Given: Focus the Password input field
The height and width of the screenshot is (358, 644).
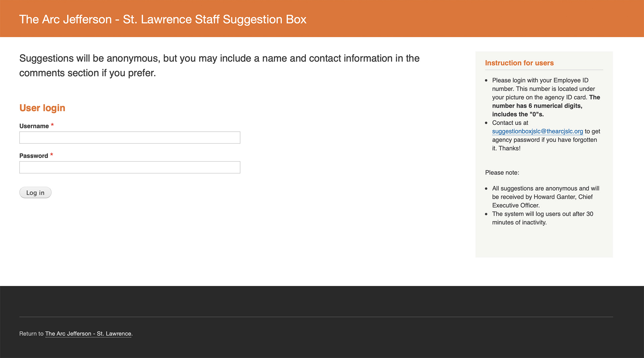Looking at the screenshot, I should (x=130, y=167).
